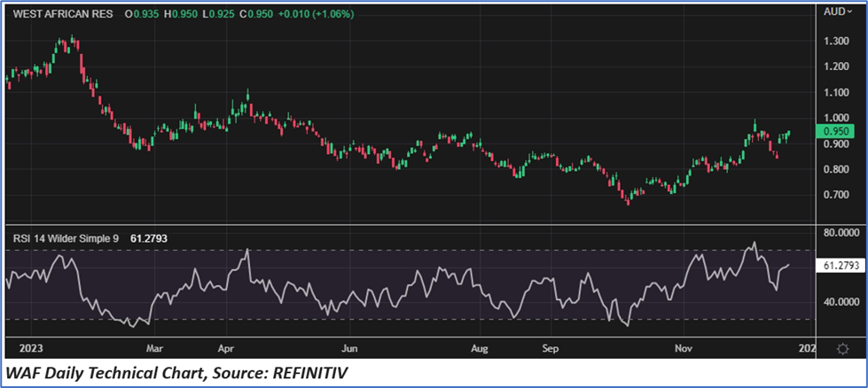Click the WEST AFRICAN RES symbol title
This screenshot has width=868, height=388.
coord(63,15)
